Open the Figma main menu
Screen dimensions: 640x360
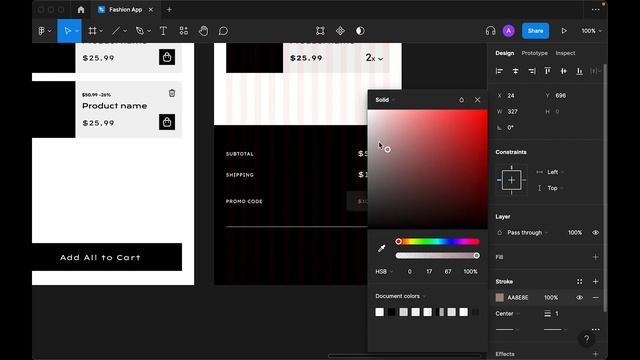point(44,31)
